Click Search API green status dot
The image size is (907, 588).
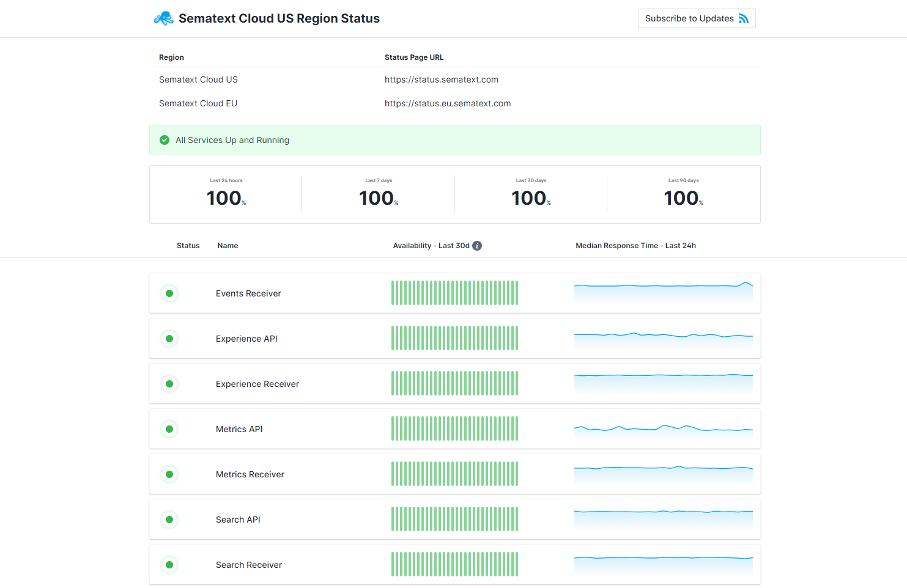pyautogui.click(x=169, y=520)
